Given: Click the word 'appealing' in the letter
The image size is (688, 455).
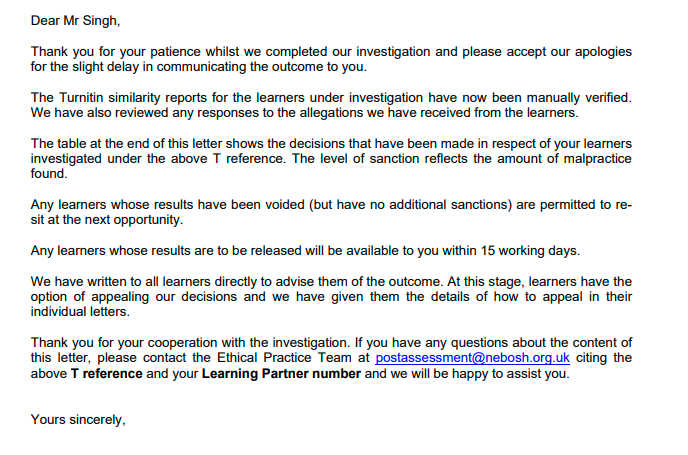Looking at the screenshot, I should [x=120, y=297].
